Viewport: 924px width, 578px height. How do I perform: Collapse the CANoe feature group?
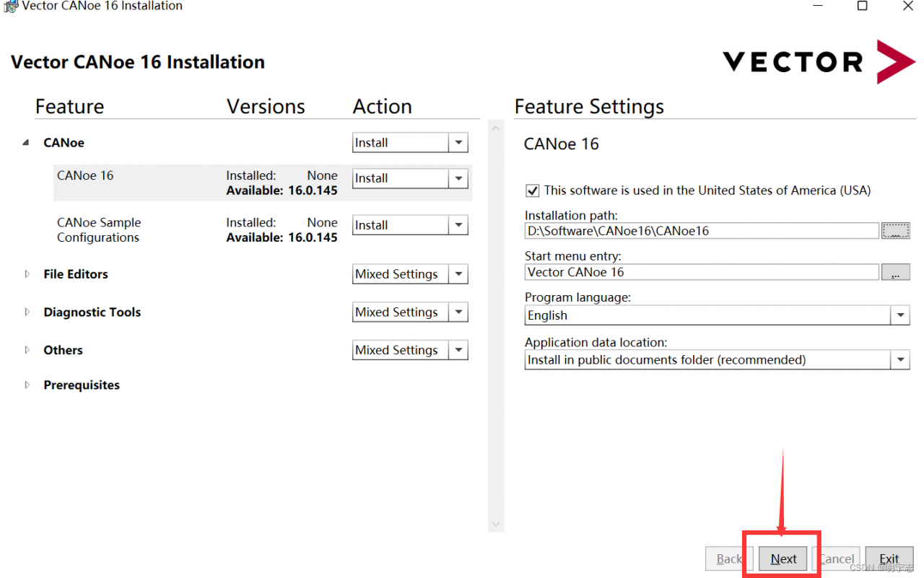coord(27,143)
